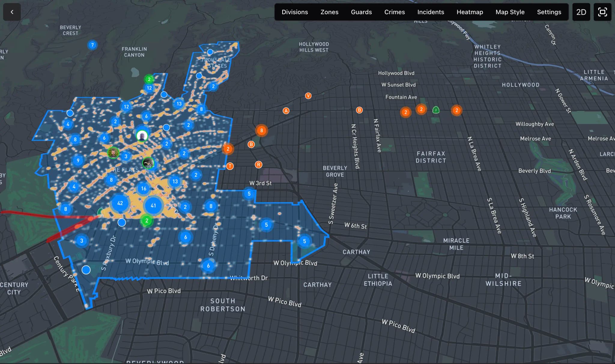Click the fullscreen capture icon top-right

(x=602, y=12)
